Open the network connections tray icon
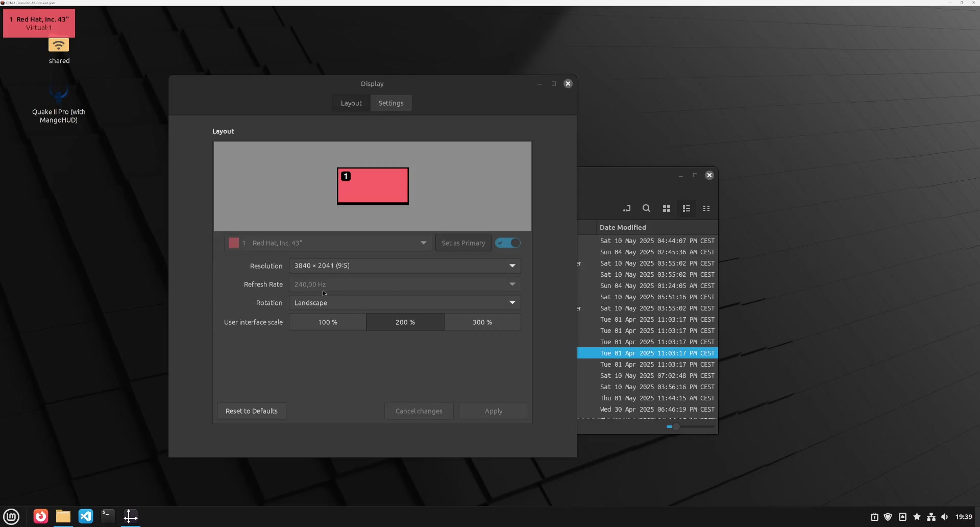This screenshot has height=527, width=980. pos(931,517)
